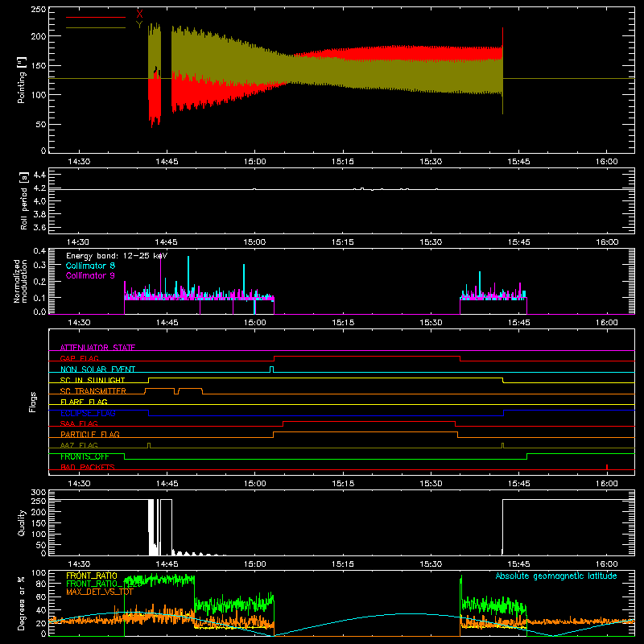
Task: Click the 250 tick label on Pointing axis
Action: coord(39,9)
